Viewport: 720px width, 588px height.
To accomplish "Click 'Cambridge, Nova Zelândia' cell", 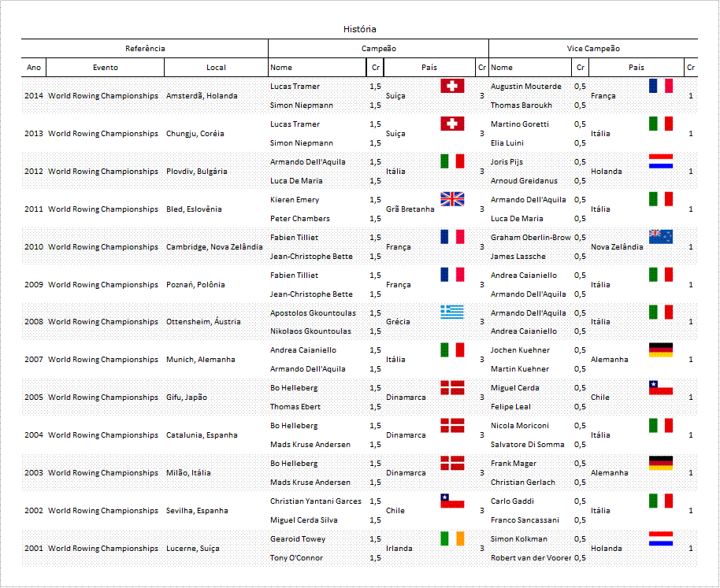I will click(214, 246).
